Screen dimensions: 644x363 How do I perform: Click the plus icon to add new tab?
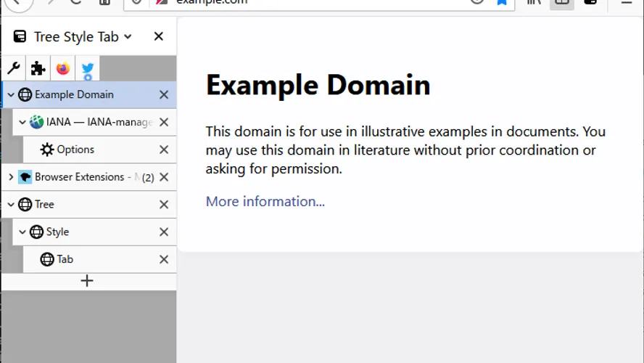(87, 280)
